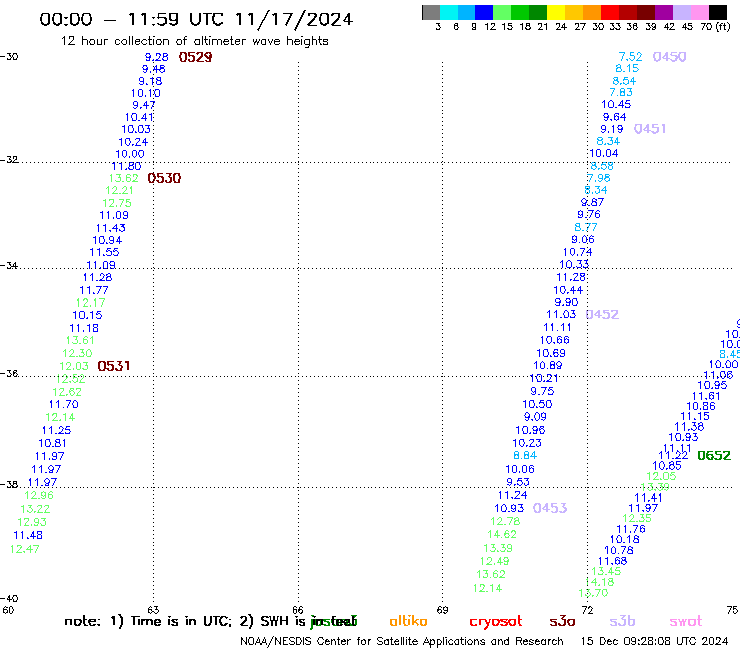Viewport: 740px width, 650px height.
Task: Select the s3b time marker 0453
Action: tap(550, 508)
